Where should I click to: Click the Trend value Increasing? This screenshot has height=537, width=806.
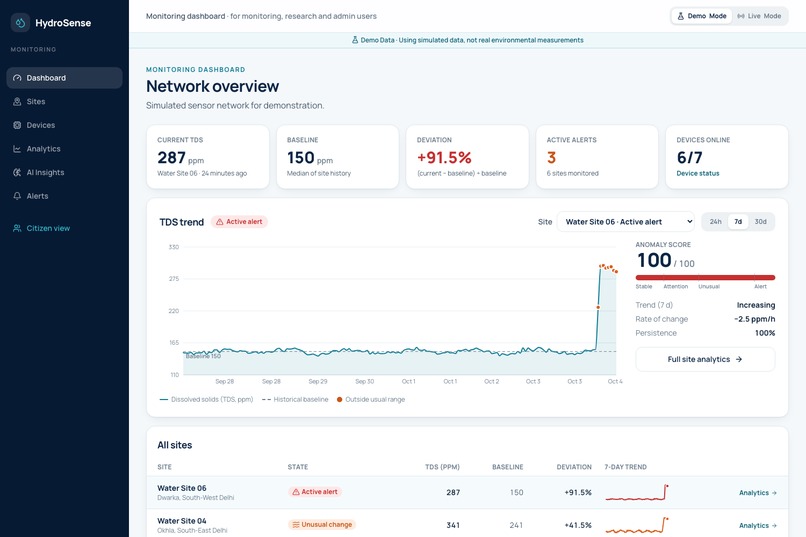pos(756,305)
